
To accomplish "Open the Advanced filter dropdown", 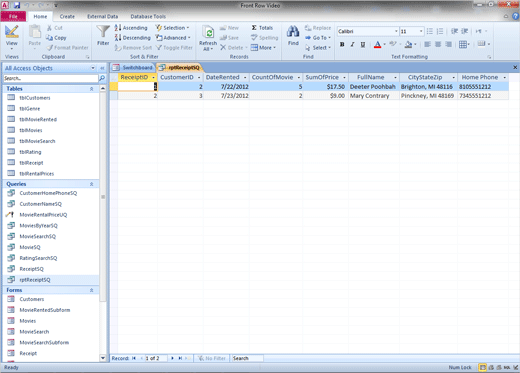I will click(x=173, y=38).
